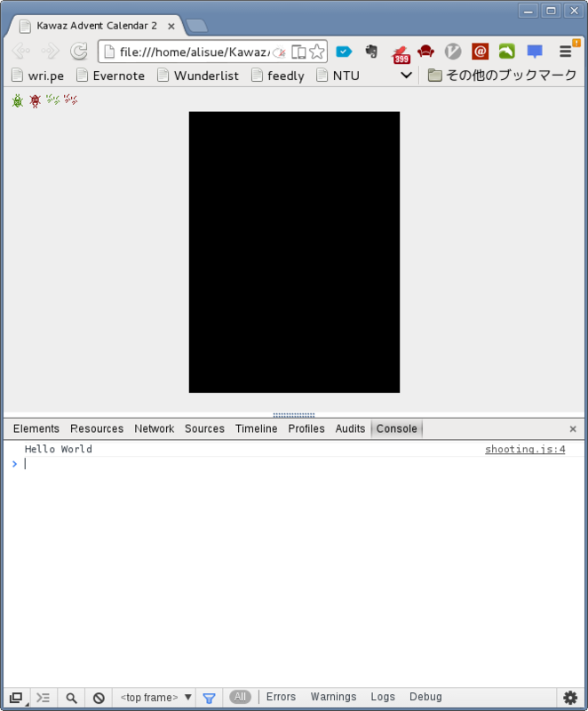Click the browser forward arrow
The image size is (588, 711).
coord(50,51)
